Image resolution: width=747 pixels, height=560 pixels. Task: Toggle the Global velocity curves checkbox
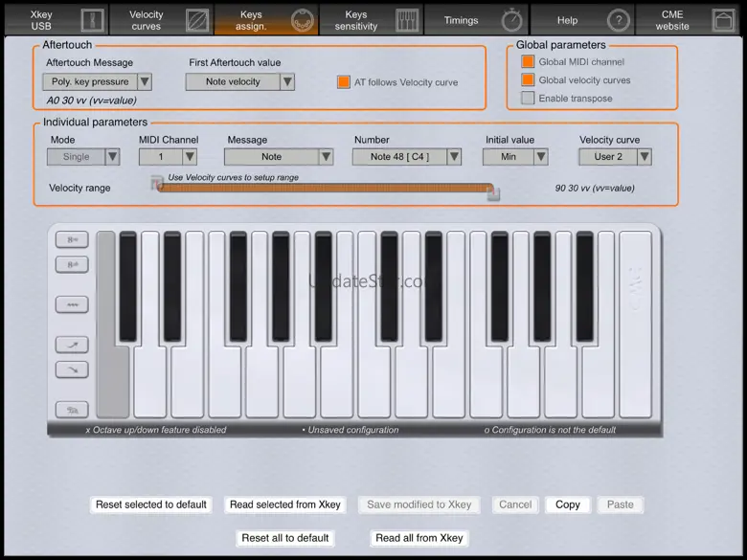[x=528, y=80]
